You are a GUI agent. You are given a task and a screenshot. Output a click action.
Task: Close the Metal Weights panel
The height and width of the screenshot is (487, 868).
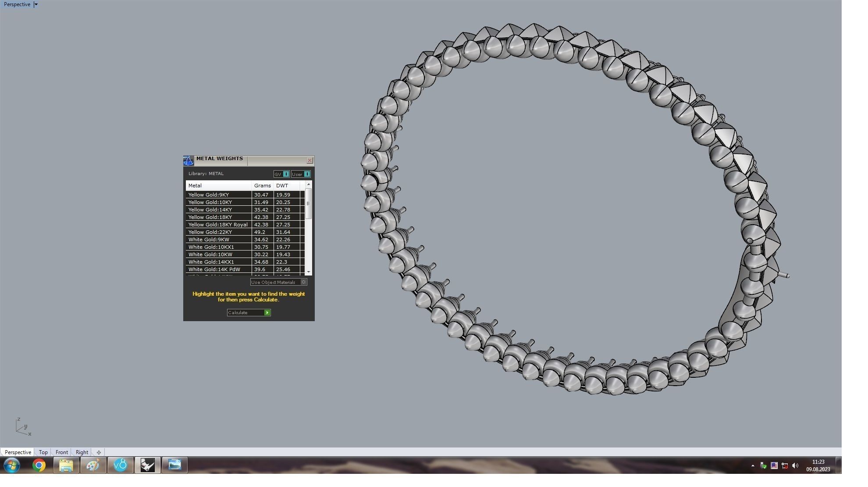coord(309,161)
